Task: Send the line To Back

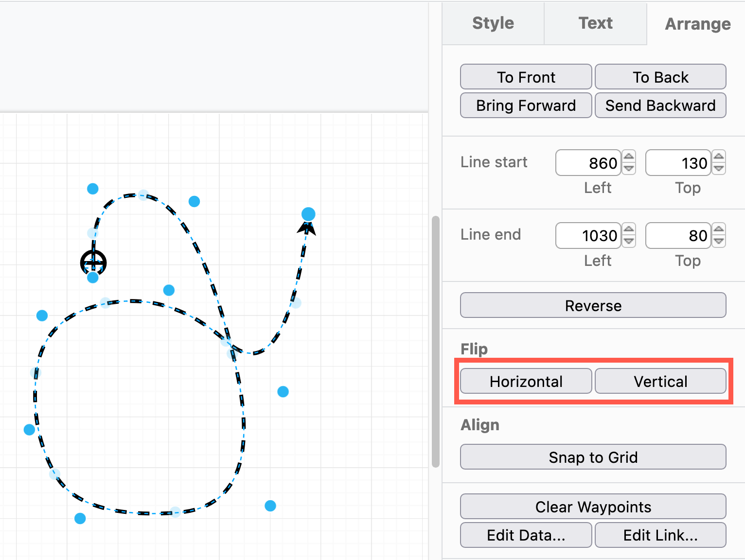Action: click(x=660, y=77)
